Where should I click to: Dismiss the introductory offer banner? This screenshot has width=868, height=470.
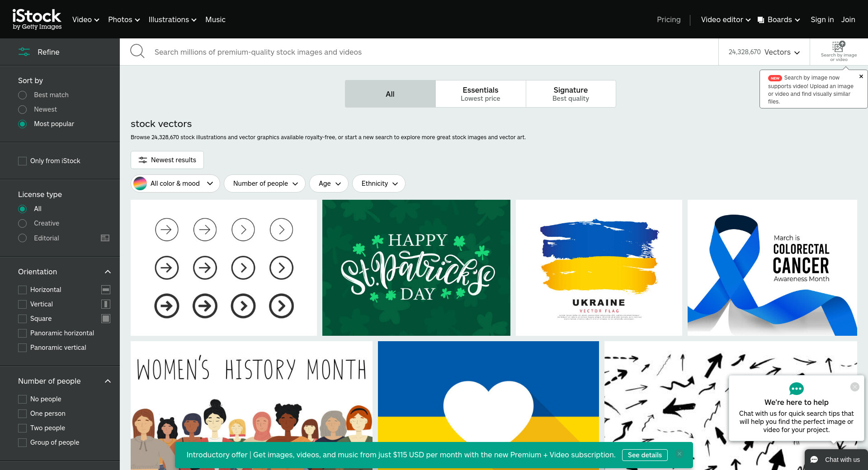[x=679, y=454]
